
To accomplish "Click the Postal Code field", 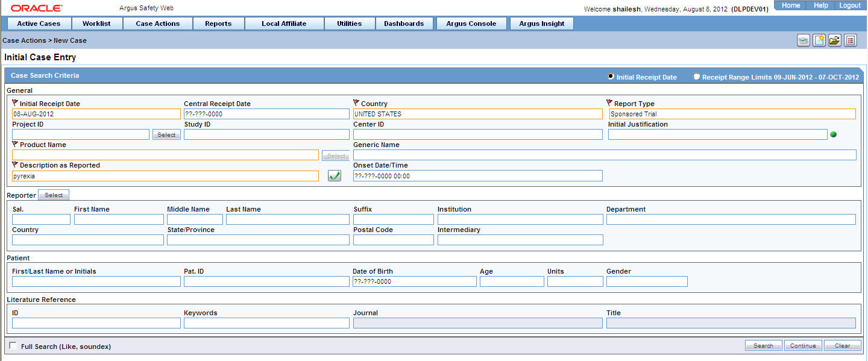I will pyautogui.click(x=394, y=240).
